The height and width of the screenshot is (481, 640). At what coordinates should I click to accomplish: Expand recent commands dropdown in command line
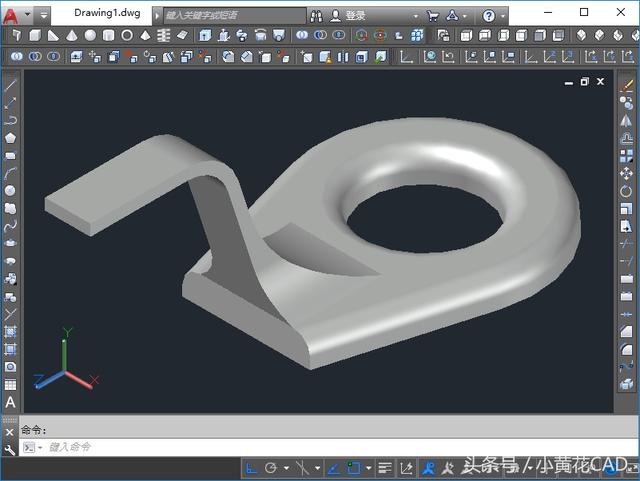(31, 448)
